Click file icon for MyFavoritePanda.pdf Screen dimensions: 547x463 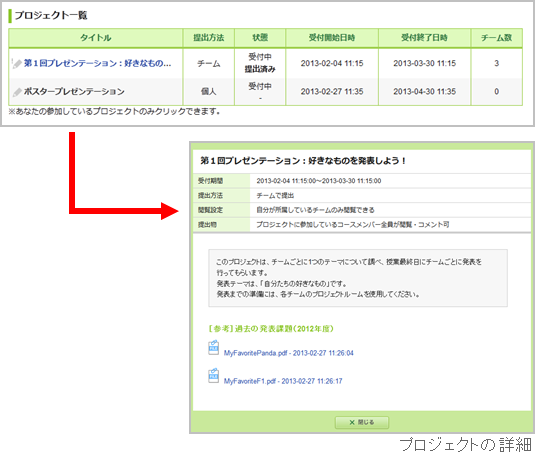213,348
